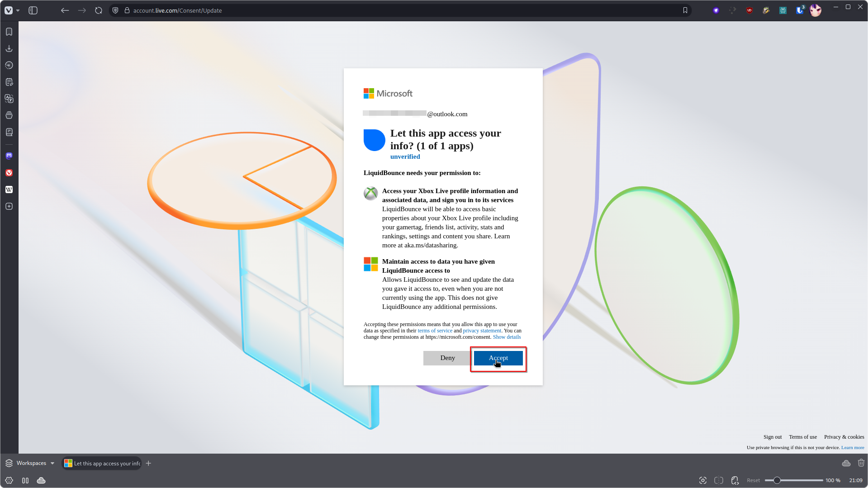Open the privacy statement link

coord(482,331)
